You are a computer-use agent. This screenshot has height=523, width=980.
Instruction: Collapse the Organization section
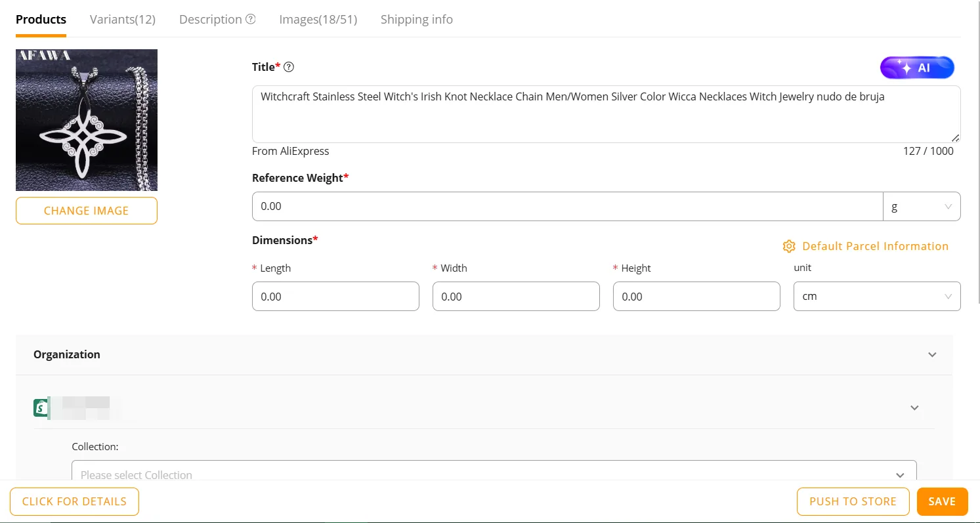[932, 354]
